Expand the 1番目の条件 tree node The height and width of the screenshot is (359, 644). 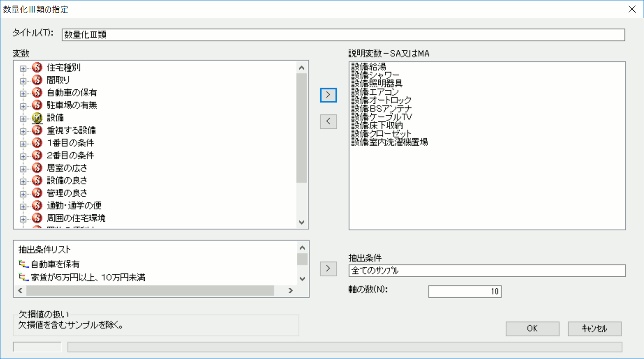point(23,144)
